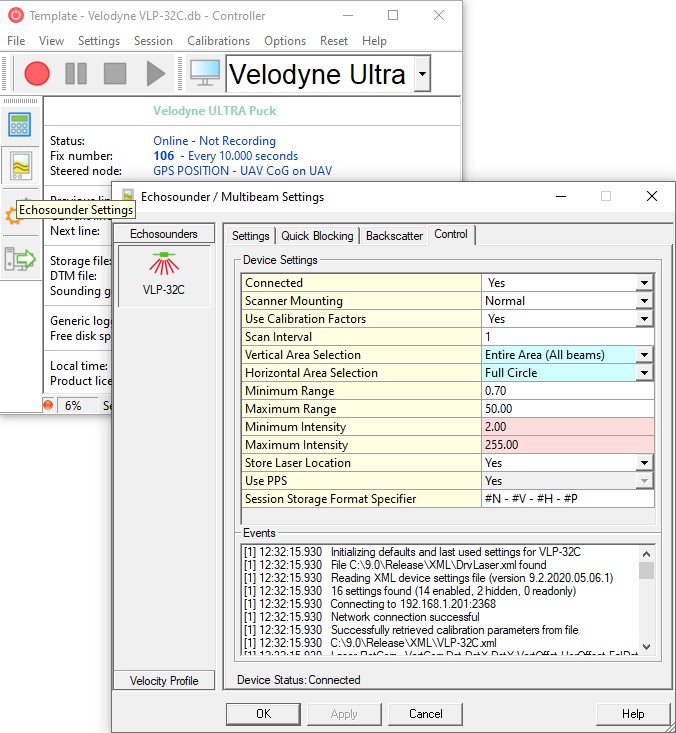This screenshot has width=676, height=733.
Task: Expand Vertical Area Selection dropdown
Action: pyautogui.click(x=645, y=355)
